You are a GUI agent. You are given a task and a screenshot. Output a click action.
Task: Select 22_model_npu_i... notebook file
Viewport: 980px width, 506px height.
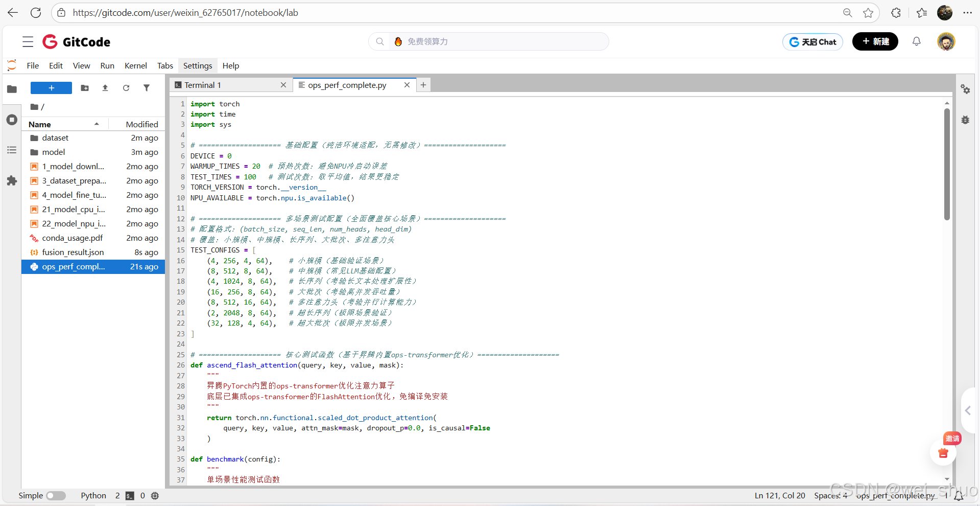[x=93, y=224]
